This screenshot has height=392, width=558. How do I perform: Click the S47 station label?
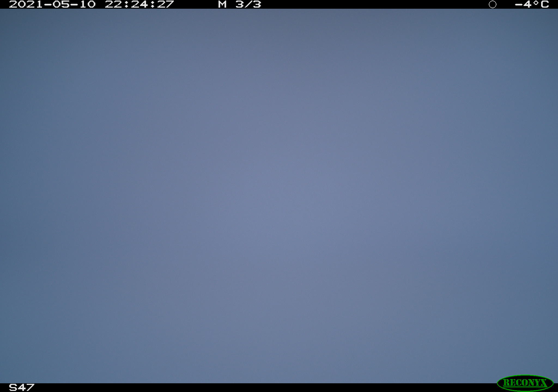pos(22,387)
